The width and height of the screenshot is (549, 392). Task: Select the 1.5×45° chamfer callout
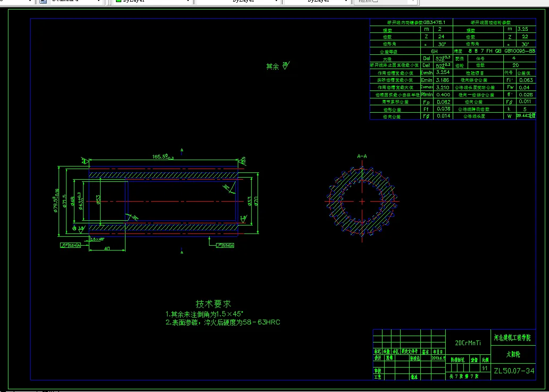click(97, 239)
